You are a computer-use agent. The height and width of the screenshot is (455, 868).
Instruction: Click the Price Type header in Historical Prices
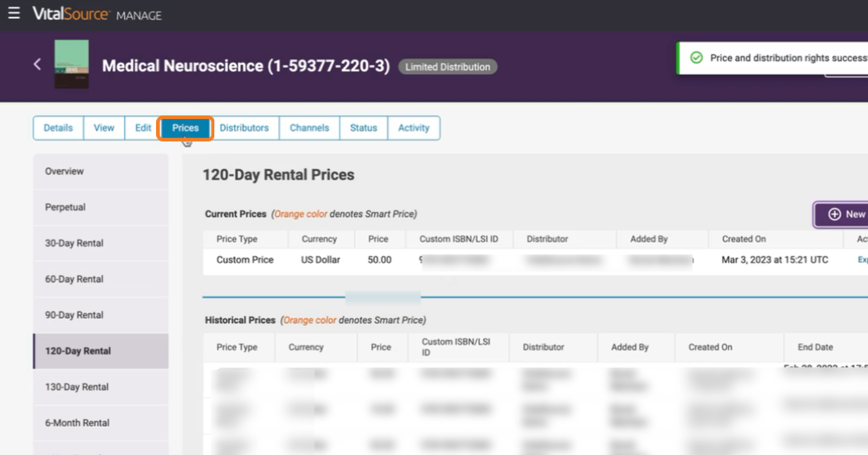237,347
